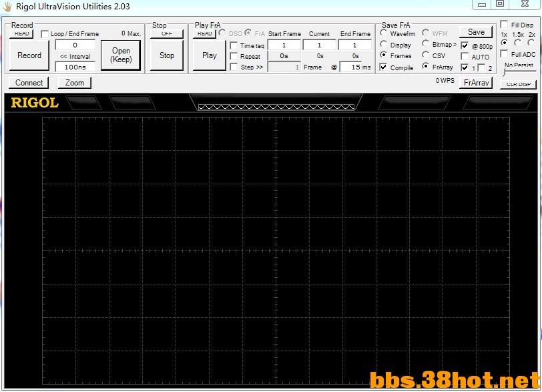Click the RIGOL logo

(x=35, y=103)
